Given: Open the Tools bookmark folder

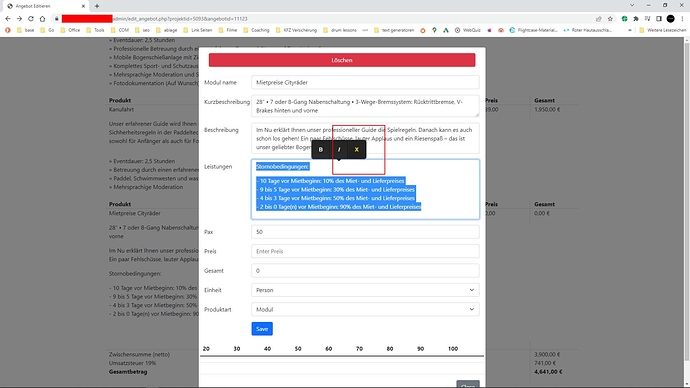Looking at the screenshot, I should point(95,30).
